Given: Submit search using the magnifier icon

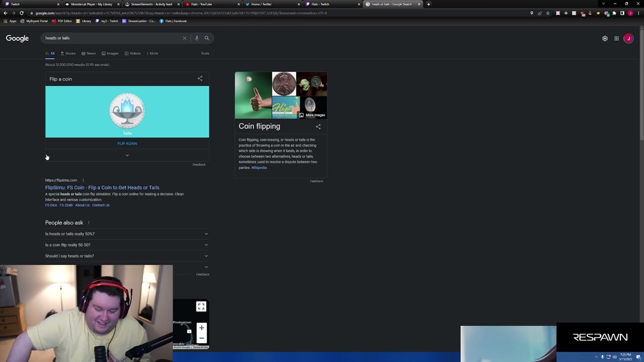Looking at the screenshot, I should pos(207,38).
